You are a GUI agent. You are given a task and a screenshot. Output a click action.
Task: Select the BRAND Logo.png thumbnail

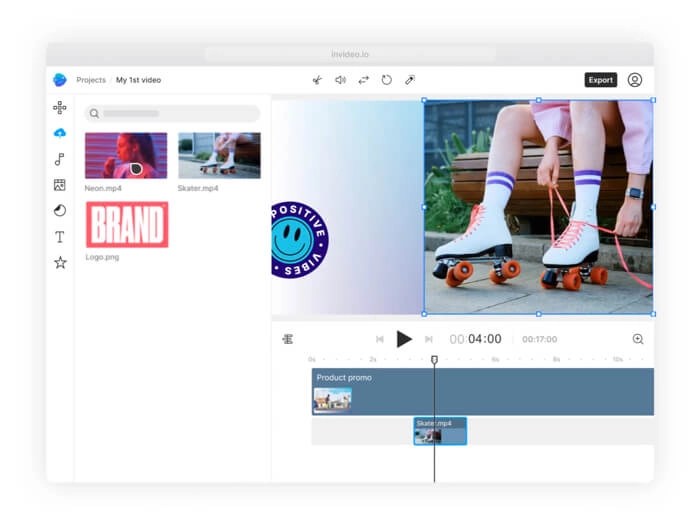click(127, 224)
